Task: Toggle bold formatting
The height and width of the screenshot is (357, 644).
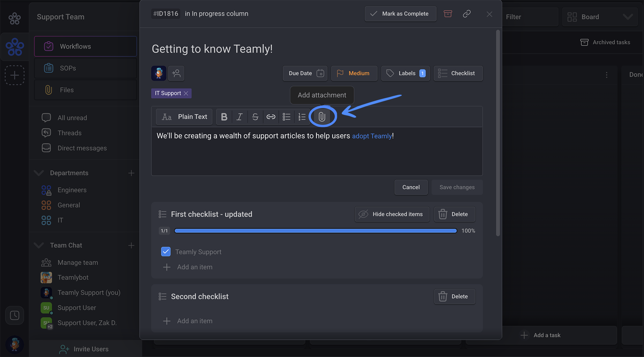Action: click(x=224, y=117)
